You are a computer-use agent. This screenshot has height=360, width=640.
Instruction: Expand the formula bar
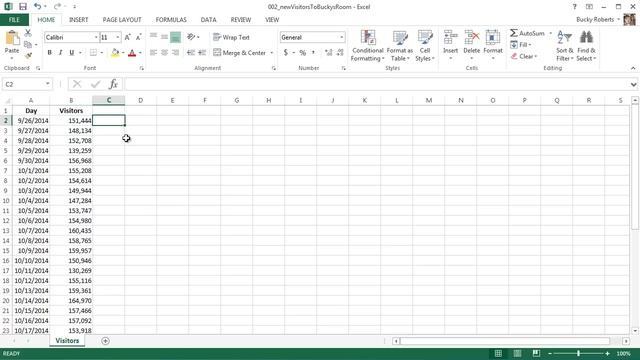tap(633, 84)
